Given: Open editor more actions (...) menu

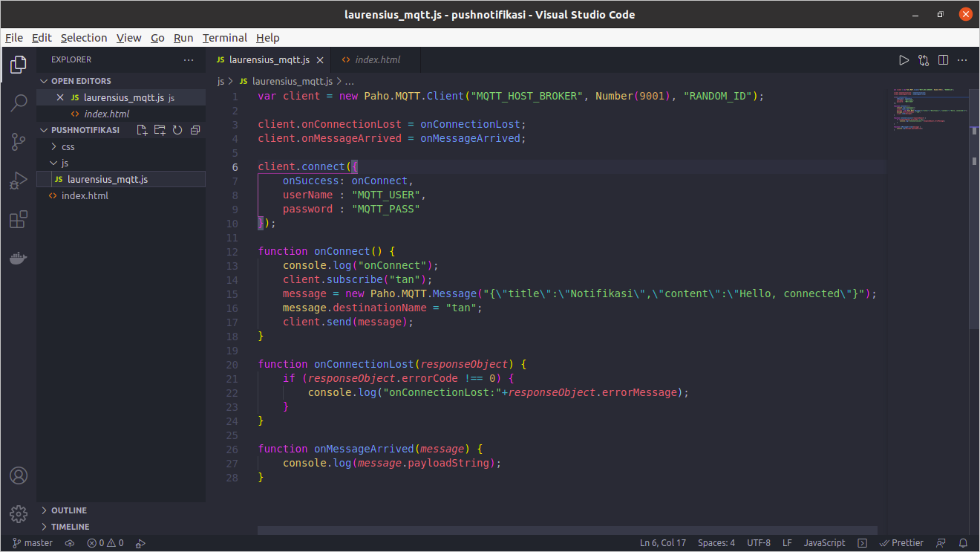Looking at the screenshot, I should 963,59.
